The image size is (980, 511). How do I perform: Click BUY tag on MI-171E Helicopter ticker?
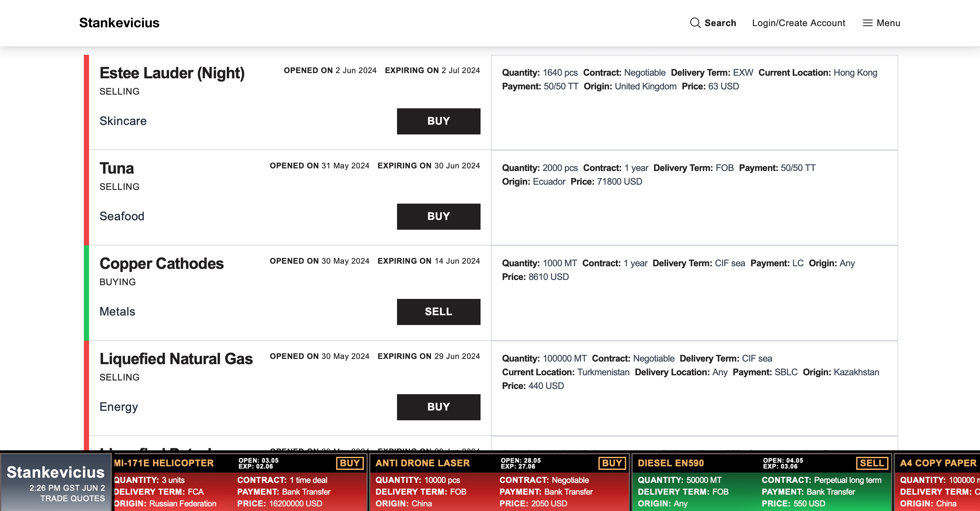pos(349,463)
